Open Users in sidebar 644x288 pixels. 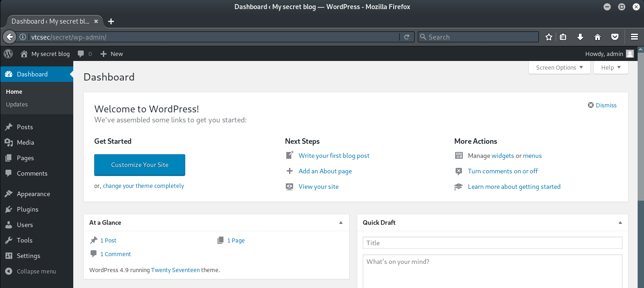pos(36,225)
